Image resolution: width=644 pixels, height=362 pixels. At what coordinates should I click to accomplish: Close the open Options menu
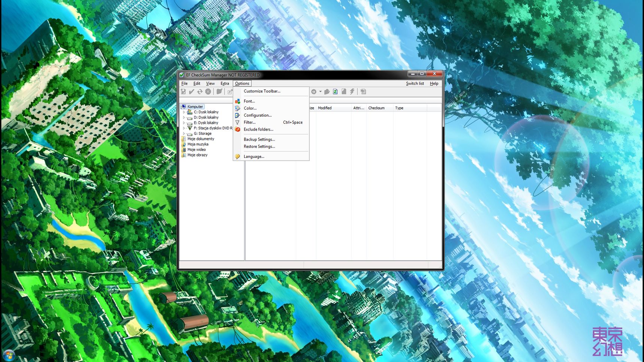242,83
